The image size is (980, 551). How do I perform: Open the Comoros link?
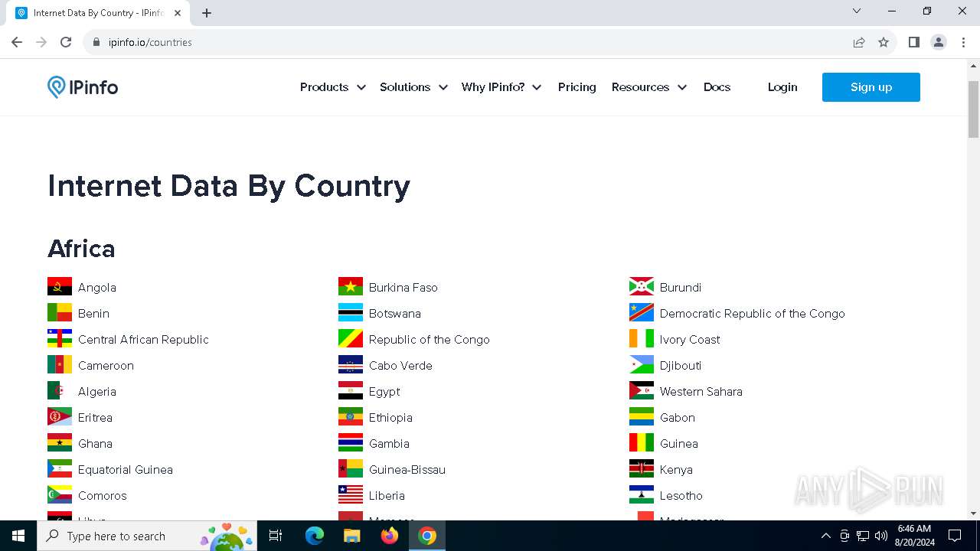103,495
